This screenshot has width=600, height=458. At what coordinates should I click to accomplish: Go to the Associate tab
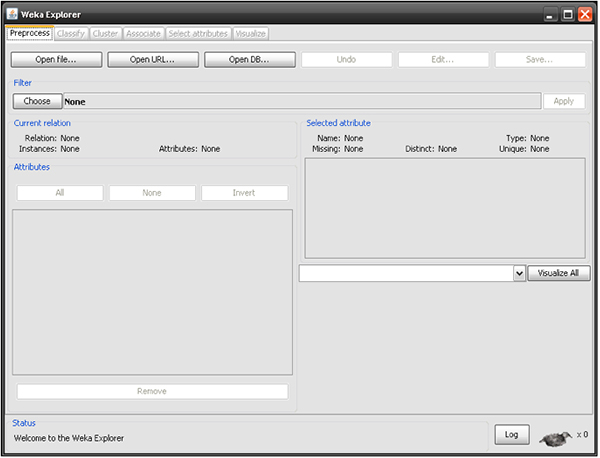(143, 34)
